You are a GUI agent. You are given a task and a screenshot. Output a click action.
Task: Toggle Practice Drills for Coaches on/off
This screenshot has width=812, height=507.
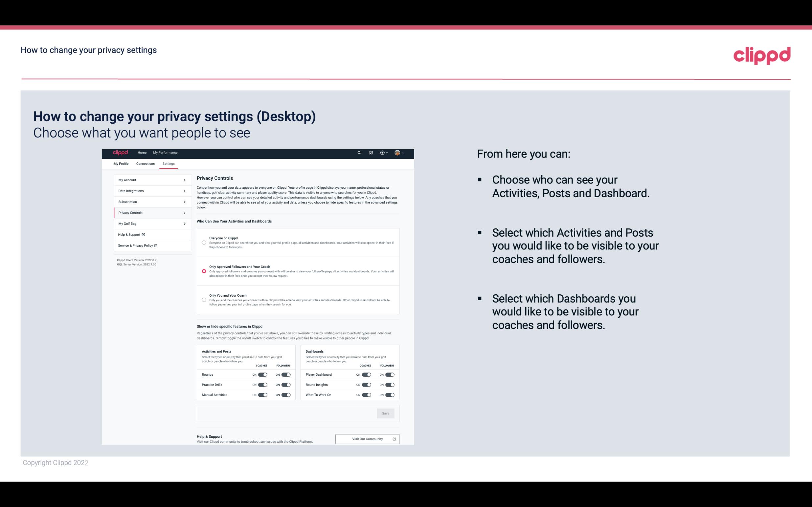tap(262, 385)
